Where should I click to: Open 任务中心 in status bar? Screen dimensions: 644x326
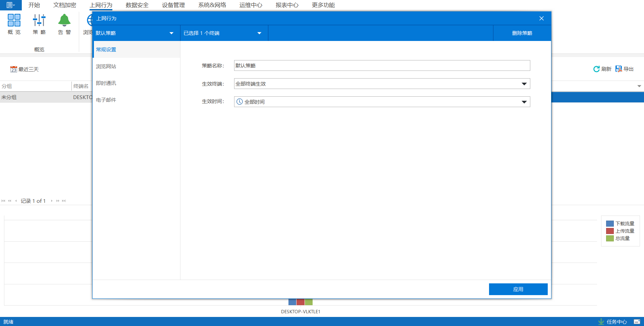click(616, 322)
